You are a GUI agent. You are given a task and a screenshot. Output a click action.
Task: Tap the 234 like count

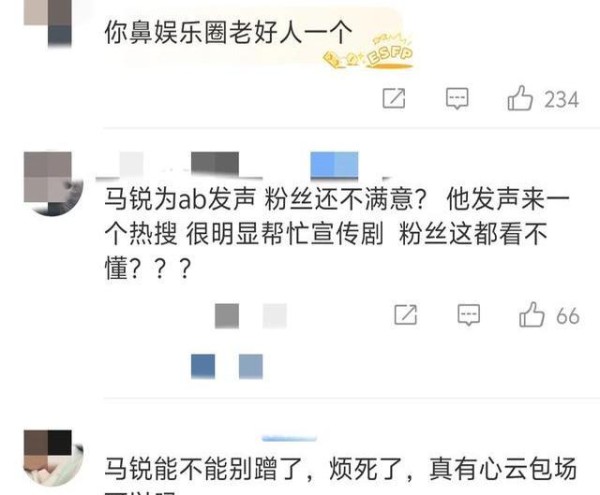tap(561, 99)
